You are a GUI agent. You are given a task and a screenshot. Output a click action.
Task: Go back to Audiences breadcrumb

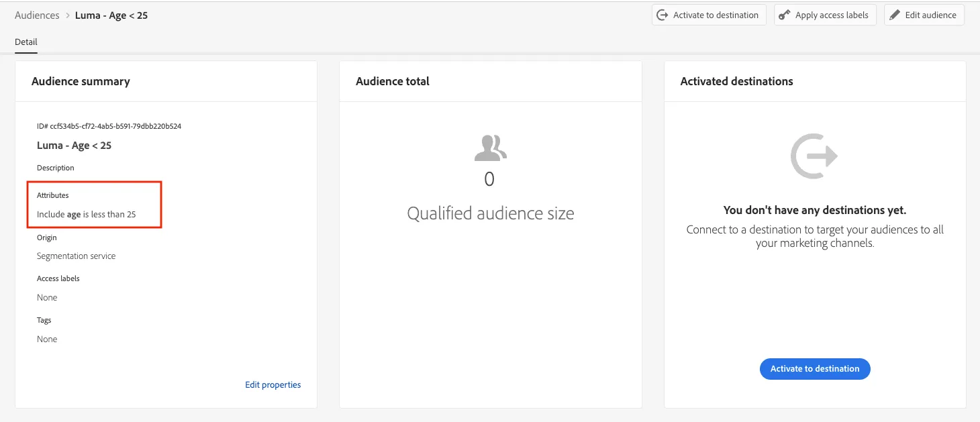pos(37,15)
